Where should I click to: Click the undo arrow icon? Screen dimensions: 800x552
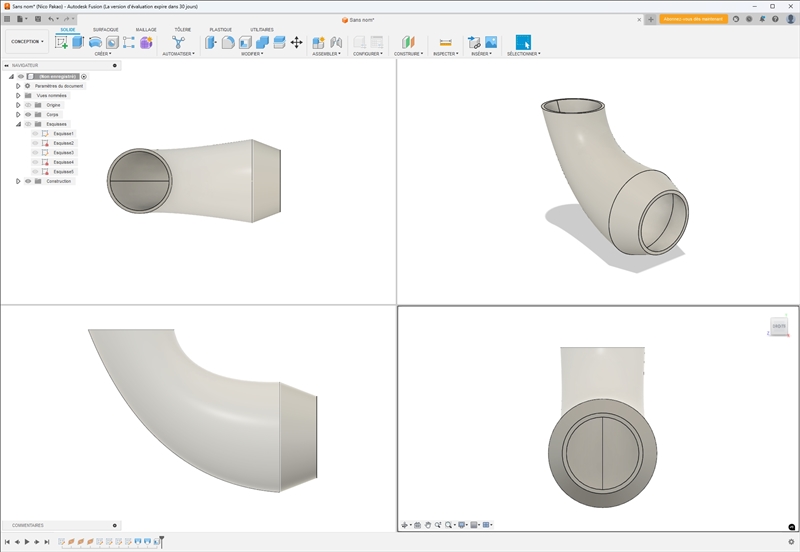click(x=51, y=19)
